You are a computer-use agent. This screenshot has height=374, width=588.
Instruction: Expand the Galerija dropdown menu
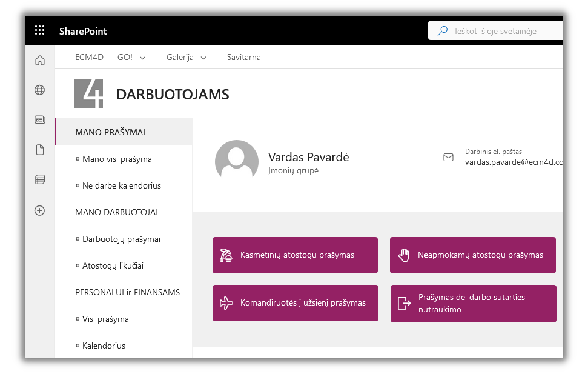coord(186,58)
